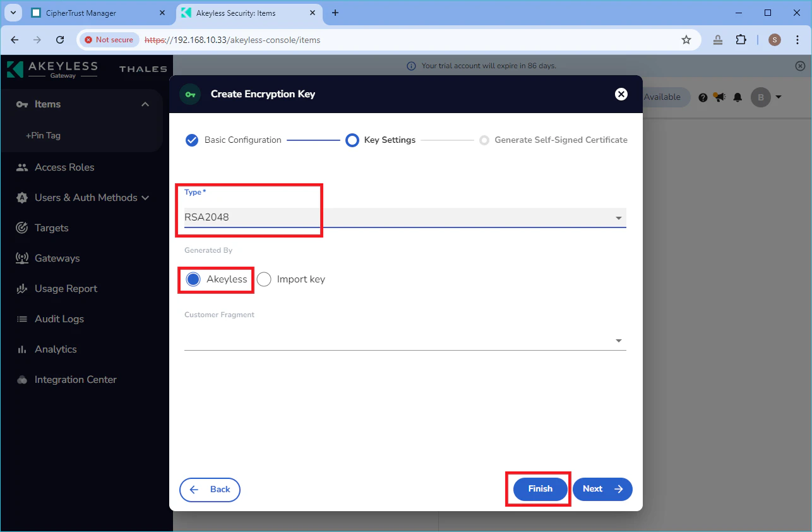Close the CipherTrust Manager tab

tap(162, 13)
